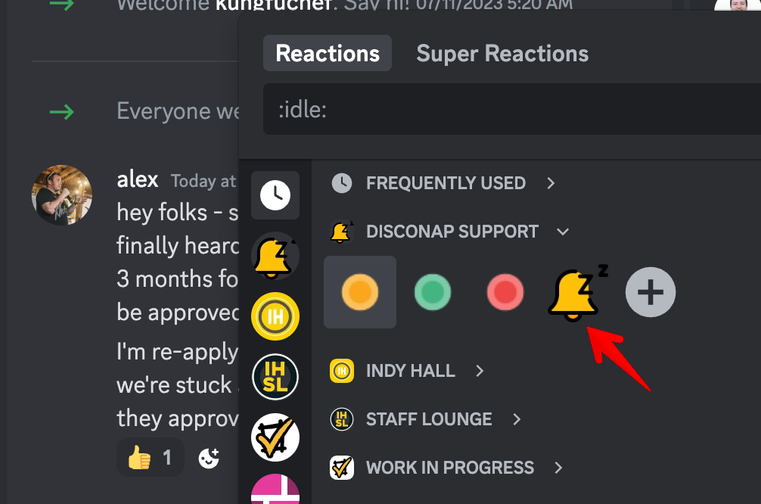Click the gray plus add-emoji button

click(650, 292)
